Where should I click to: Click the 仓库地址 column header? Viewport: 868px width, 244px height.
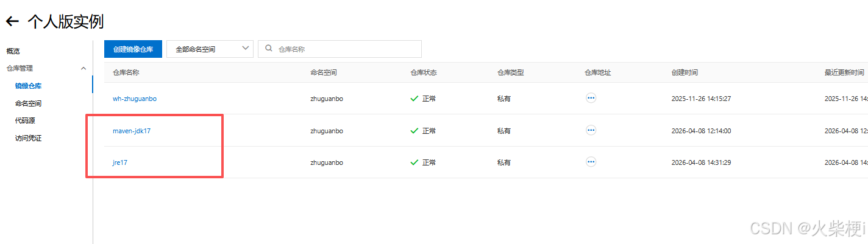(598, 72)
